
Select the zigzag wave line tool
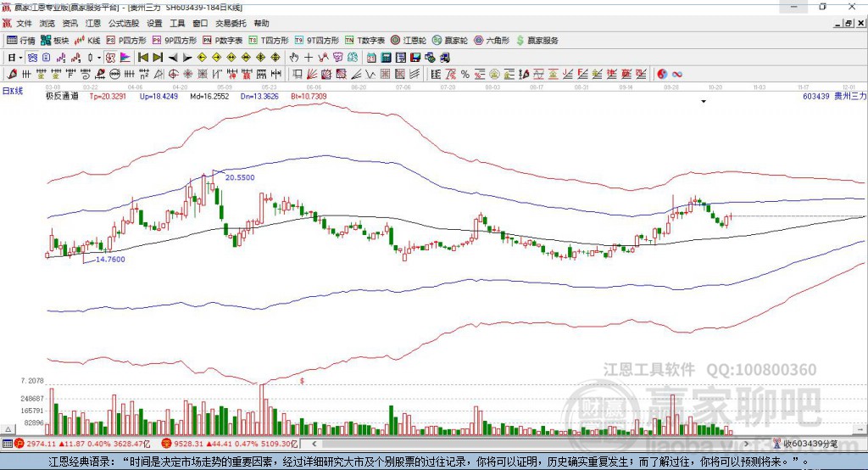click(x=370, y=75)
